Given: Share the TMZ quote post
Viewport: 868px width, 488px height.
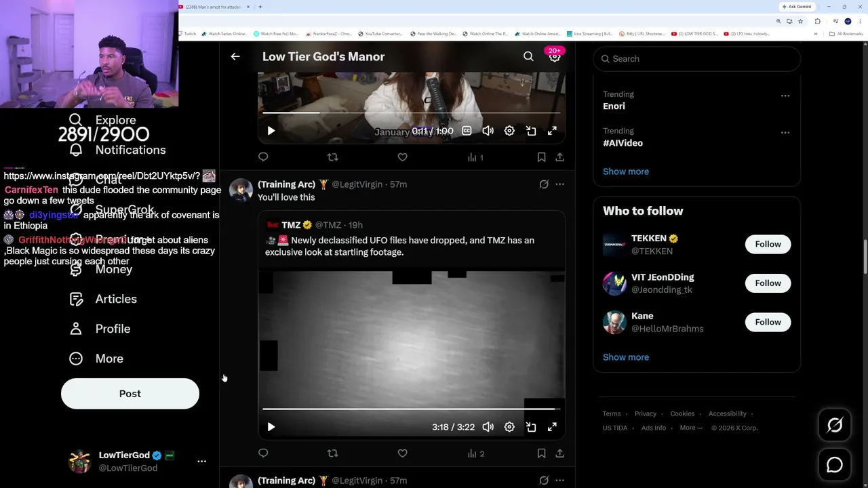Looking at the screenshot, I should (x=559, y=453).
